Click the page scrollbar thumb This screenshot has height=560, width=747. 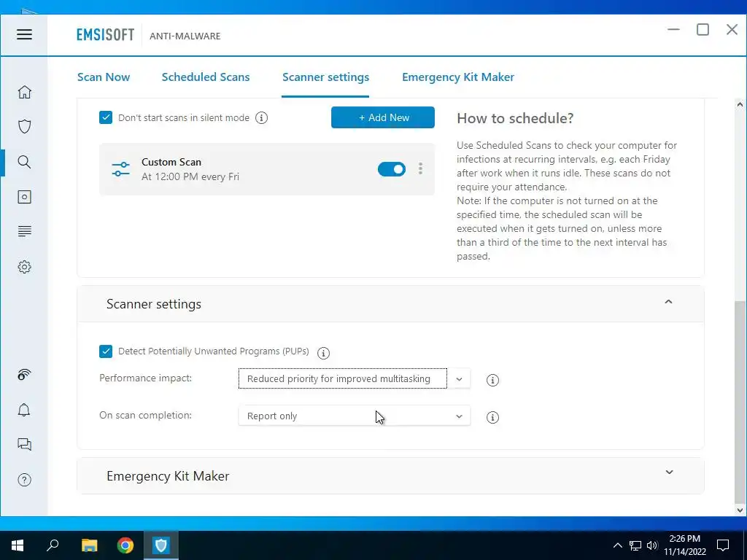[740, 402]
